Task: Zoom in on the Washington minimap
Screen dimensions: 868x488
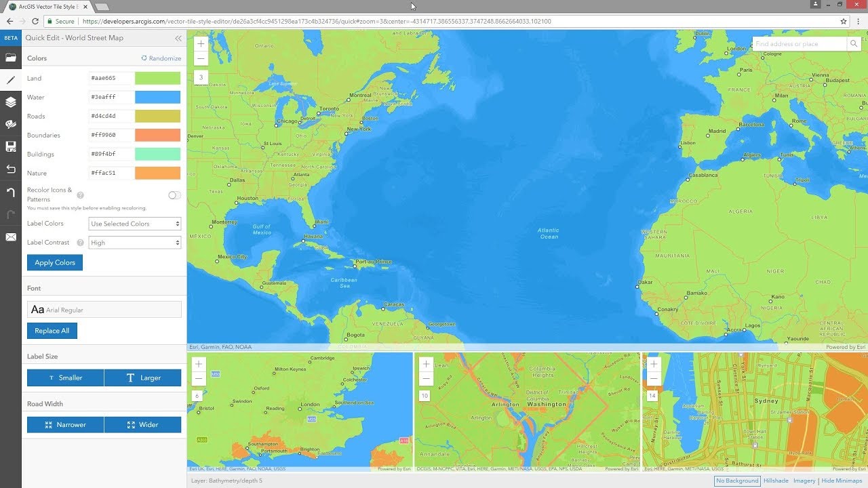Action: [426, 364]
